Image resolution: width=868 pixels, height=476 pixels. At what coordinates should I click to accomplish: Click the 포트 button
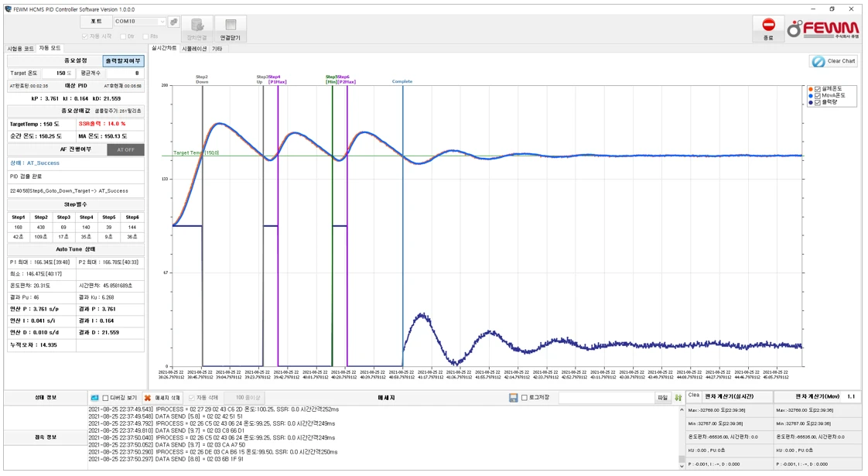pos(96,22)
